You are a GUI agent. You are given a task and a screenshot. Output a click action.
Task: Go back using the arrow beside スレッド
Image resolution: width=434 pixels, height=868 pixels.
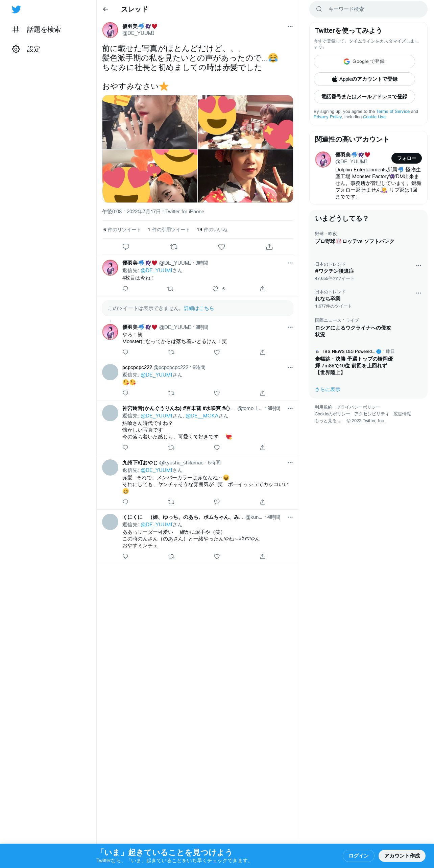tap(105, 9)
